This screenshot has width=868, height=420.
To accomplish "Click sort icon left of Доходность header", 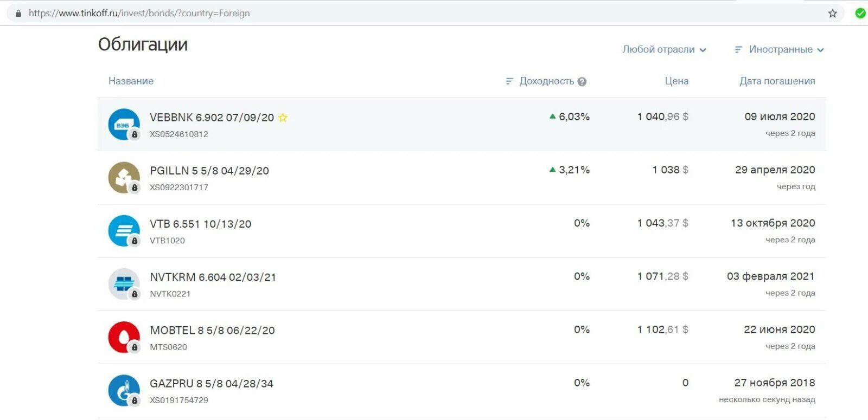I will 509,81.
